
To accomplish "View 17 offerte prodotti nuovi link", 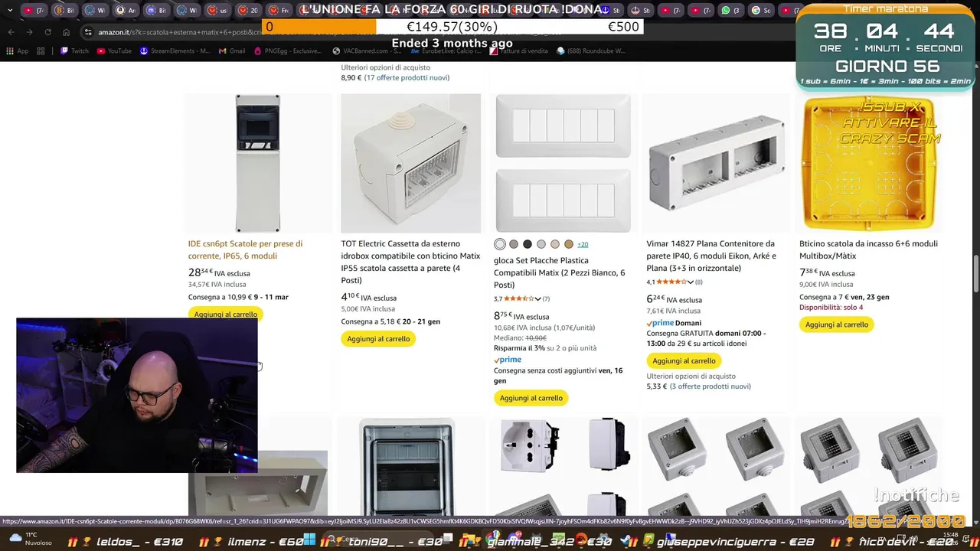I will (x=408, y=78).
